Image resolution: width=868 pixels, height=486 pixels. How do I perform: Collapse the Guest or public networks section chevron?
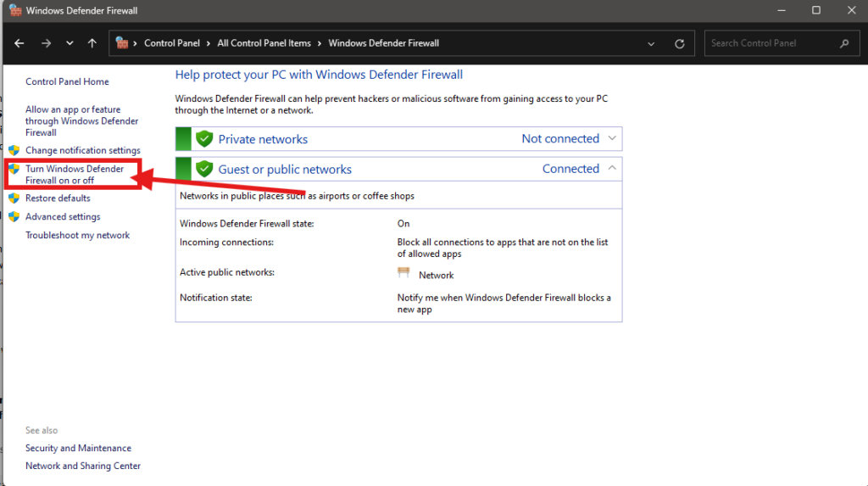pos(612,168)
